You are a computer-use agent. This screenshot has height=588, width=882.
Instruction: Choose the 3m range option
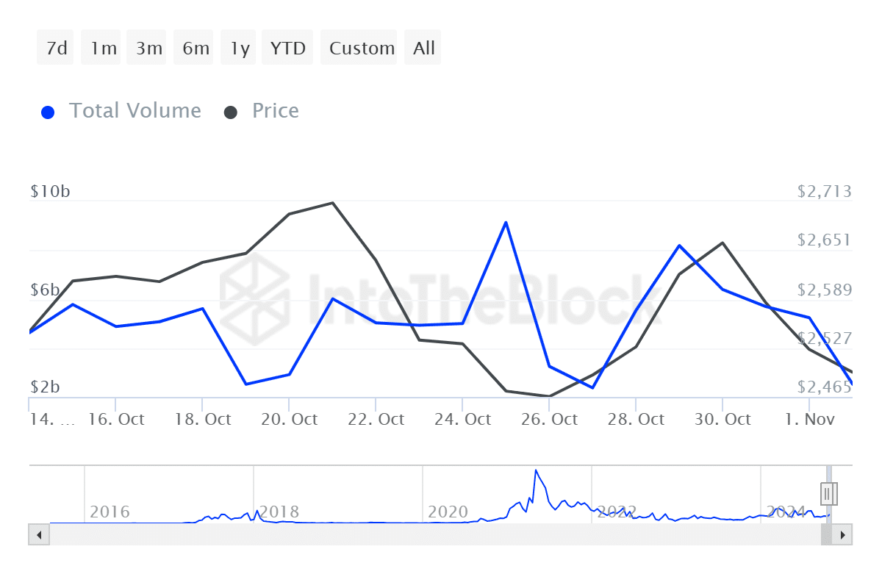149,49
